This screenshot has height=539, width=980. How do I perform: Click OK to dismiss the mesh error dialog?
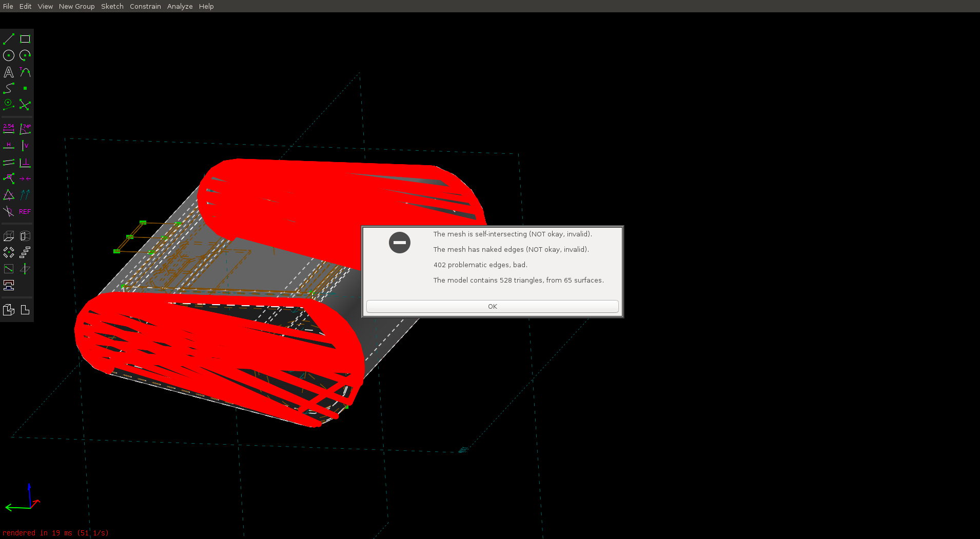pyautogui.click(x=492, y=306)
